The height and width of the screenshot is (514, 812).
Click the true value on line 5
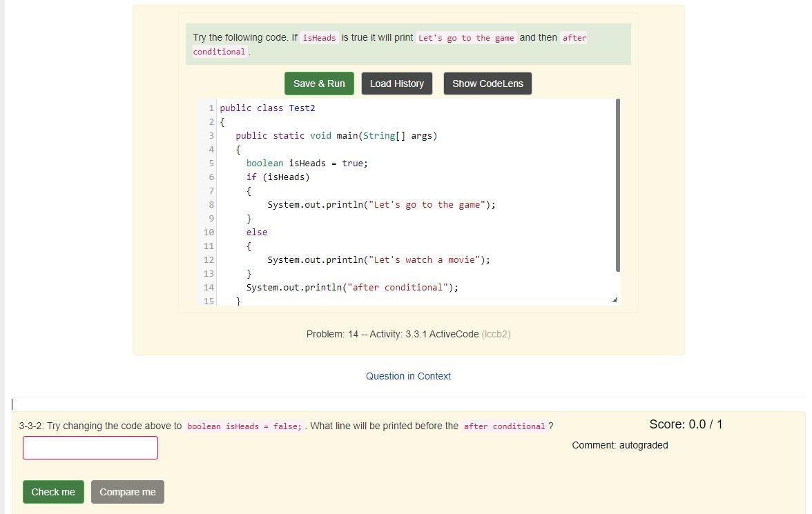[356, 163]
